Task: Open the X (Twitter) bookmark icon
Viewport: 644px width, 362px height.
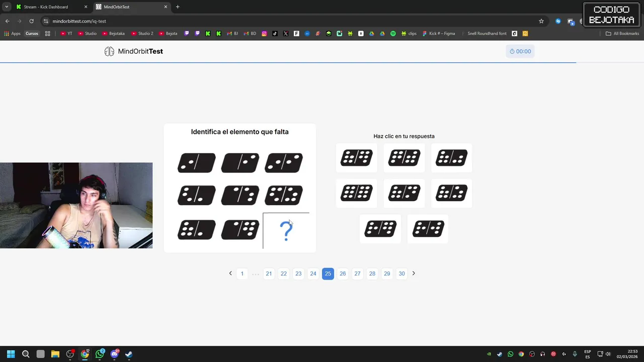Action: [286, 34]
